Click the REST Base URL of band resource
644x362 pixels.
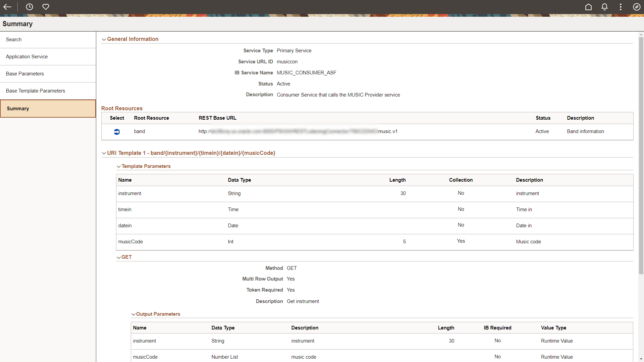click(298, 131)
